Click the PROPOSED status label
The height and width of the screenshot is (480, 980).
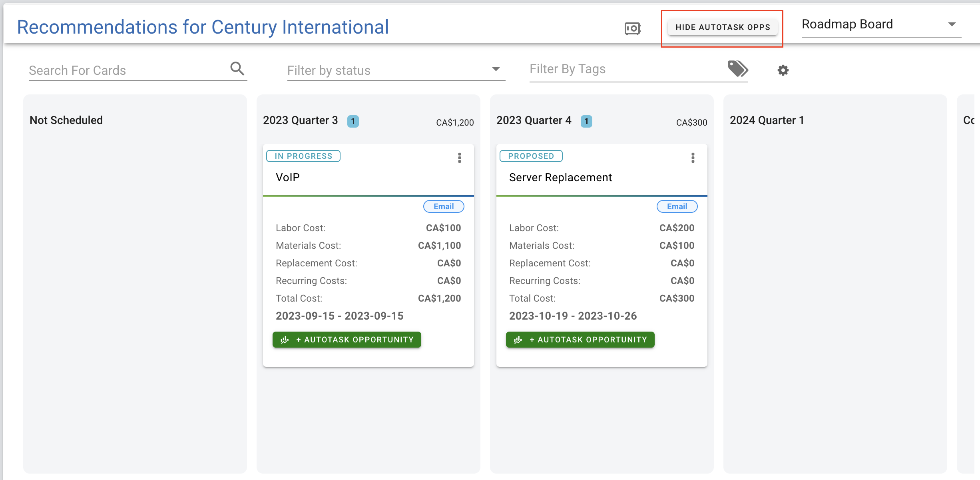[x=531, y=156]
